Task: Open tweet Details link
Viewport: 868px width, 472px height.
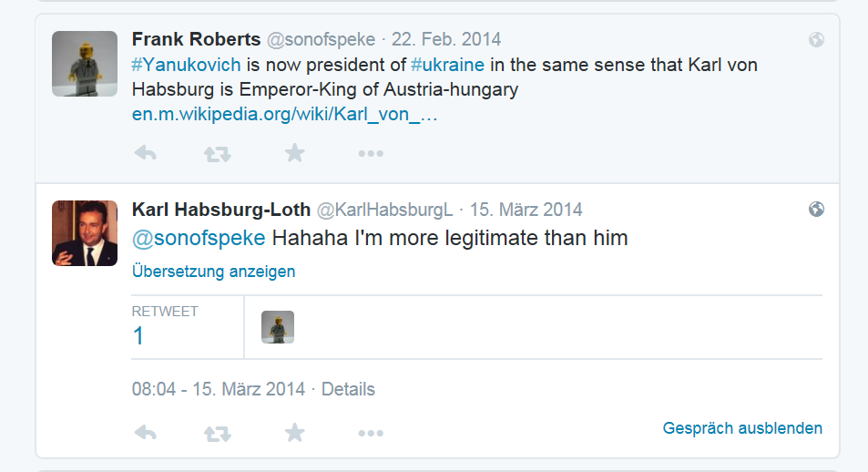Action: coord(348,389)
